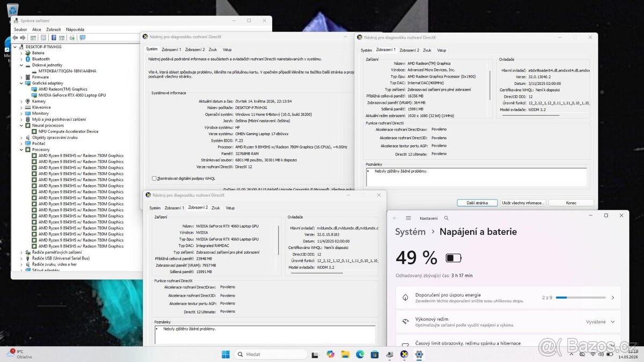Click the Wi-Fi icon in the system tray
Screen dimensions: 644x362
pyautogui.click(x=592, y=354)
